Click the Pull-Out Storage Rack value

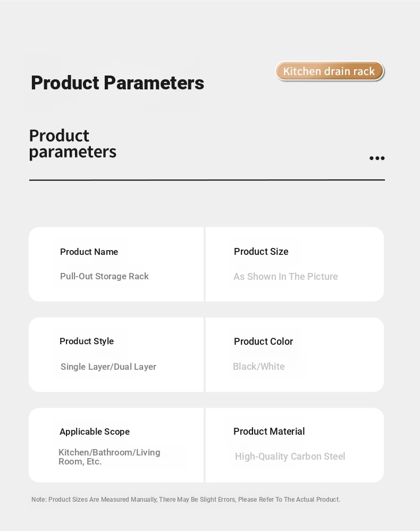(104, 276)
